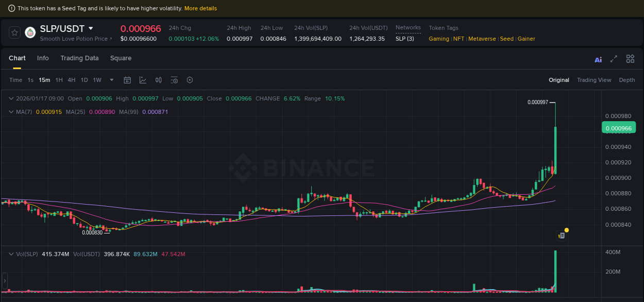Select the chart style icon
The height and width of the screenshot is (302, 644).
(x=143, y=80)
